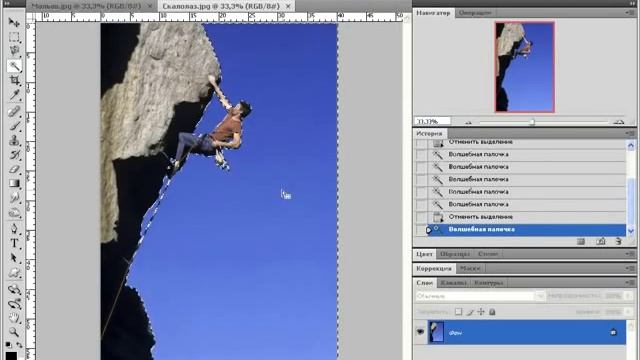Switch to the Каналы tab

tap(453, 282)
